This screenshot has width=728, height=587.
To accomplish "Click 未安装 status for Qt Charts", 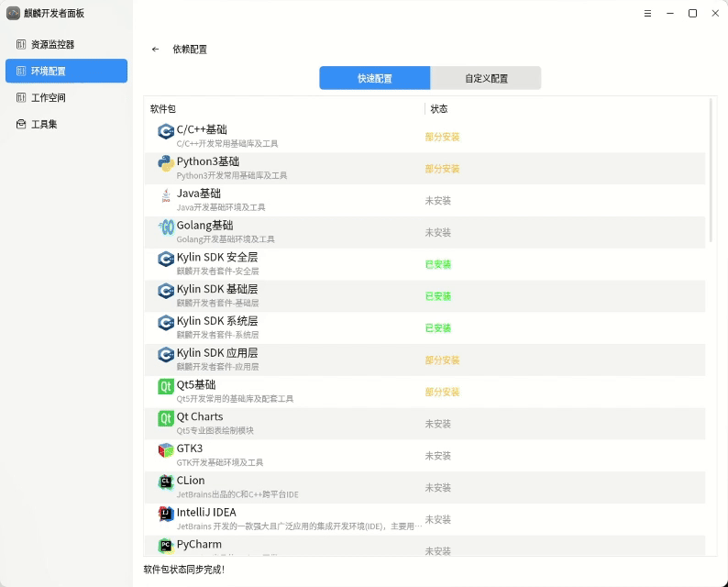I will [437, 424].
